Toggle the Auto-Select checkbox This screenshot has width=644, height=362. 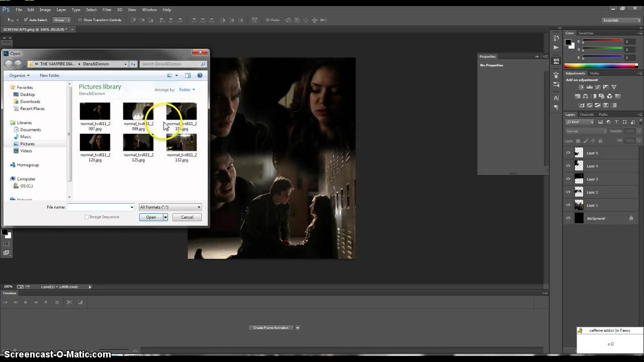[x=26, y=20]
